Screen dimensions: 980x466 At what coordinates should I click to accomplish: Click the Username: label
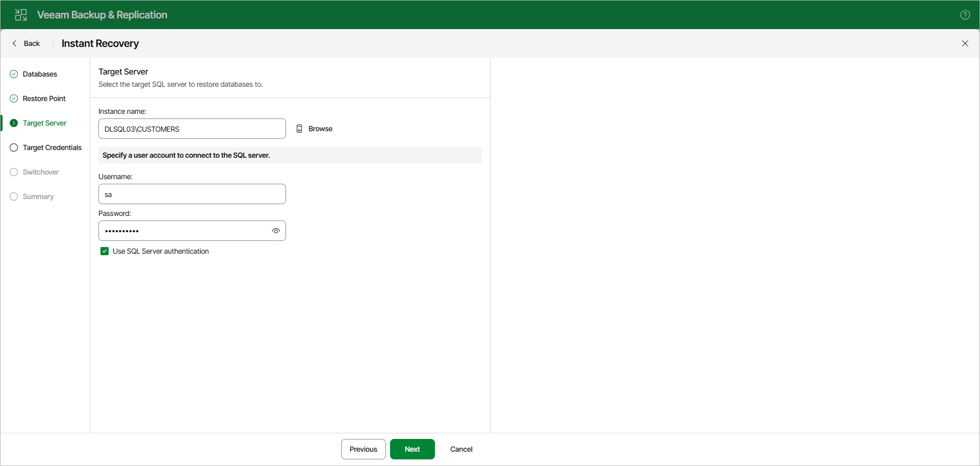coord(115,177)
